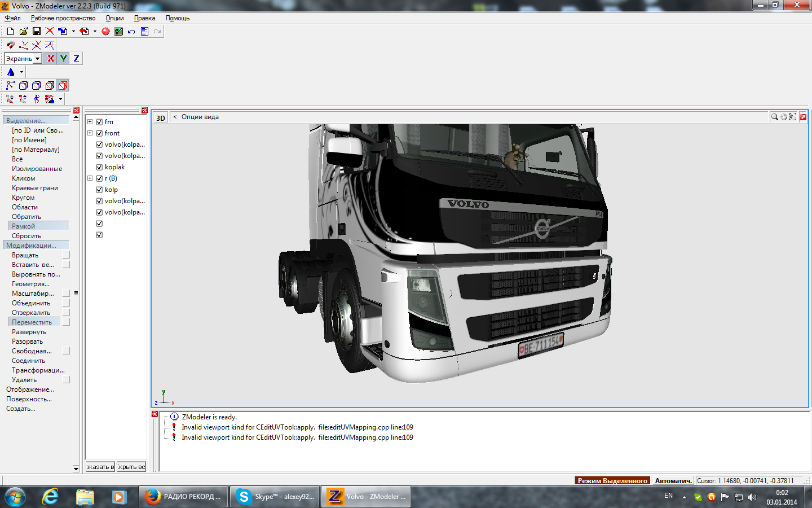Switch to Polygons level cube icon
Image resolution: width=812 pixels, height=508 pixels.
[37, 86]
